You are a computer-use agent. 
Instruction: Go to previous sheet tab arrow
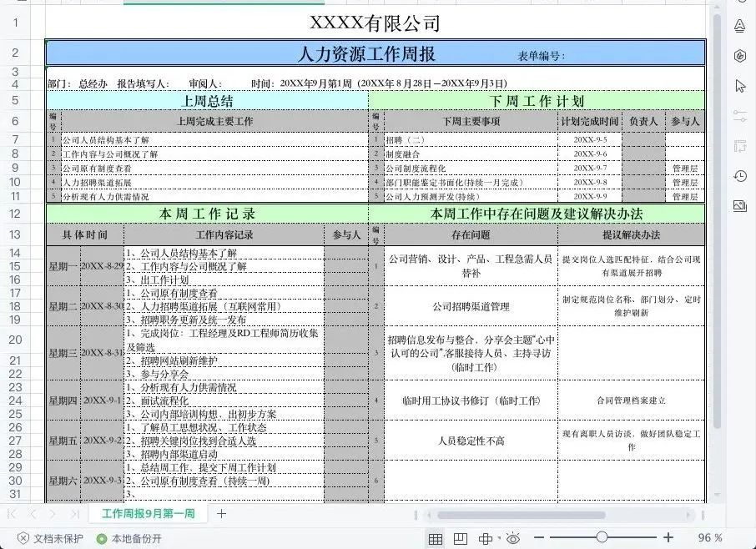[x=33, y=514]
